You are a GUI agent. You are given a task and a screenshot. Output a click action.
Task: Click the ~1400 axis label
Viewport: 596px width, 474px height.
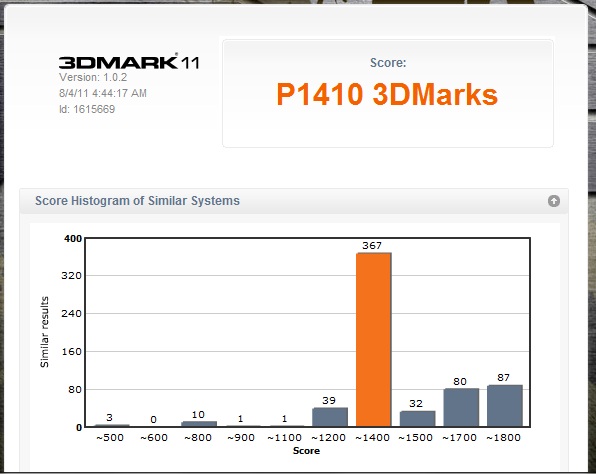point(372,438)
